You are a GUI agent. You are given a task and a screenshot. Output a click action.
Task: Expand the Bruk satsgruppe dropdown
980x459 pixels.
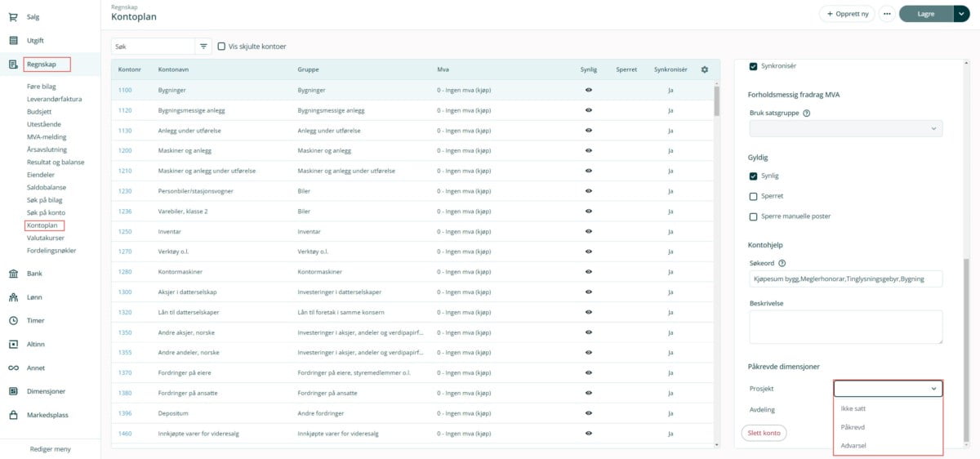(845, 128)
